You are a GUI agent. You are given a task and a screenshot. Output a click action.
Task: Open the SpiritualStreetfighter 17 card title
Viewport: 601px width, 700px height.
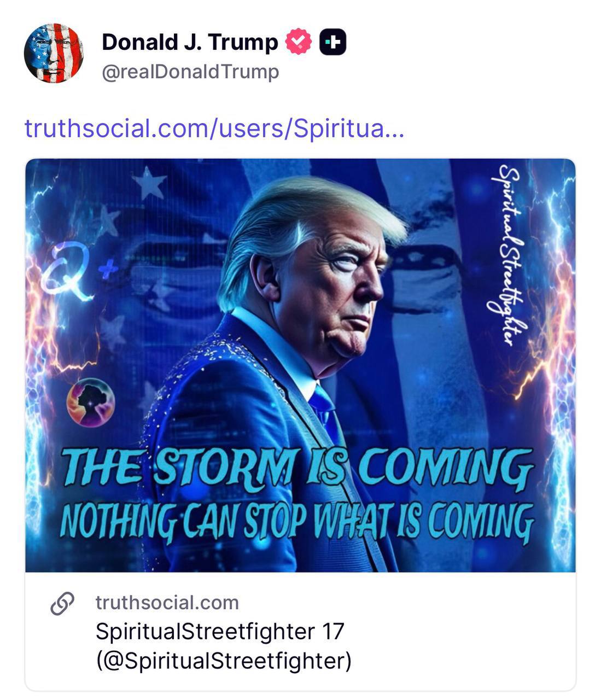click(x=220, y=631)
